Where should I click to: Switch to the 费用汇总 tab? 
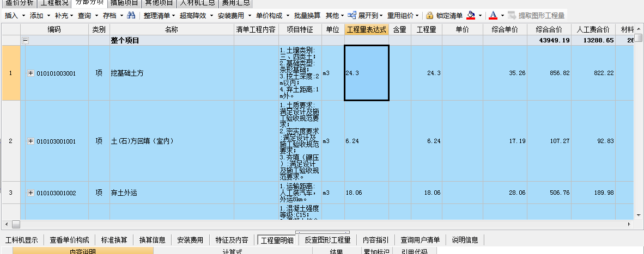click(x=235, y=3)
